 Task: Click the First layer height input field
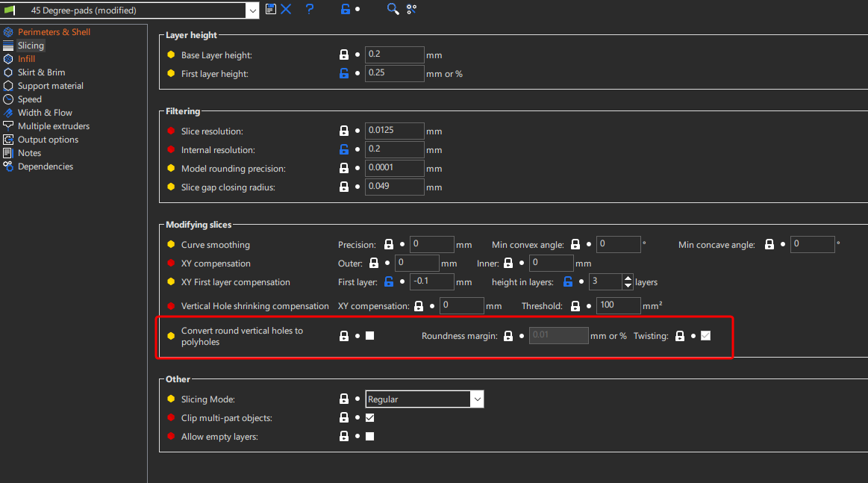click(394, 73)
